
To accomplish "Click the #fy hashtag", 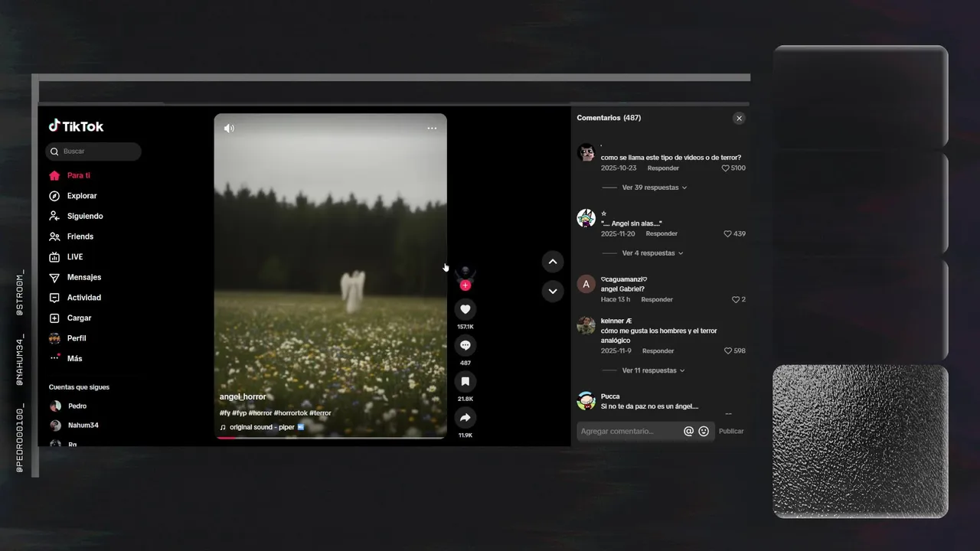I will (224, 413).
